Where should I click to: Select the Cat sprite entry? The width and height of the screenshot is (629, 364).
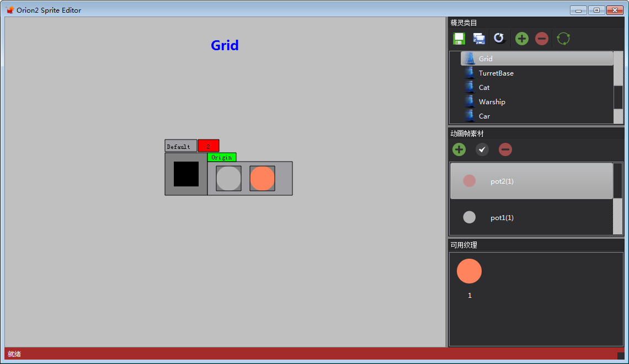[x=484, y=88]
